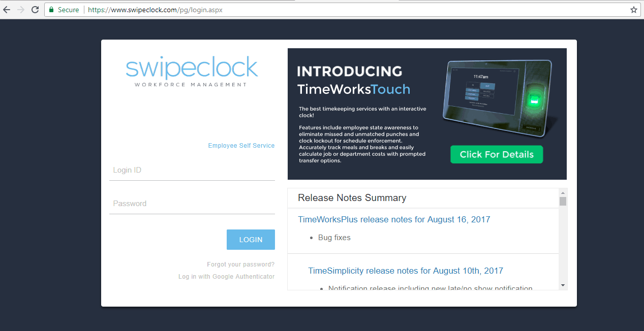The height and width of the screenshot is (331, 644).
Task: Click the release notes scrollbar thumb
Action: tap(563, 202)
